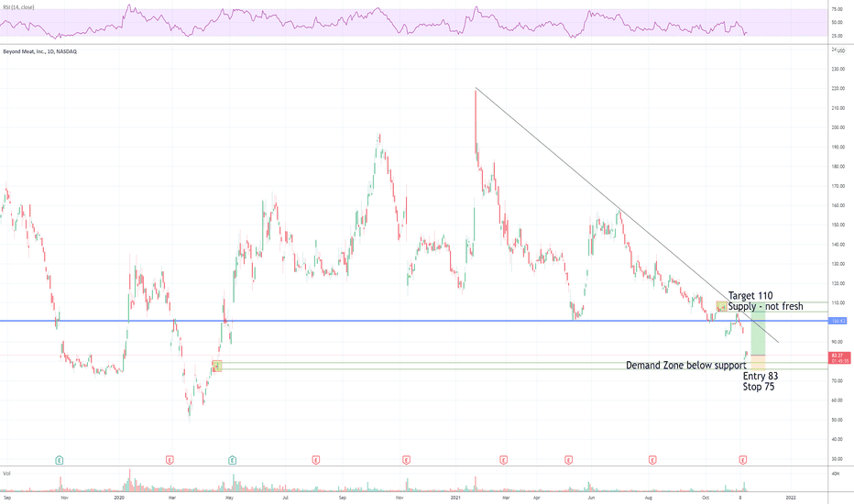
Task: Click the RSI '25.00' axis label
Action: click(x=838, y=36)
